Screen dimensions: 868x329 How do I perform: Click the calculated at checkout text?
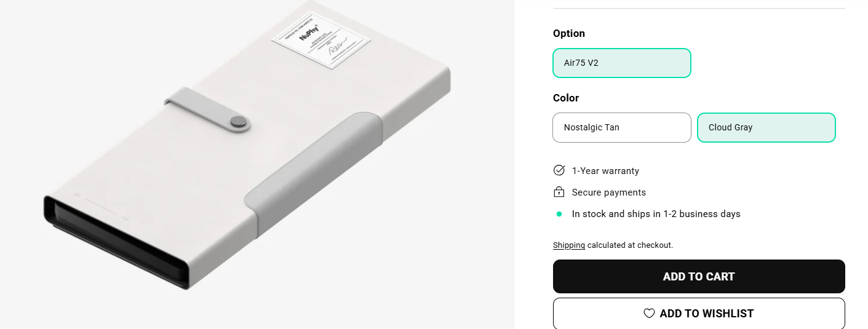click(630, 245)
